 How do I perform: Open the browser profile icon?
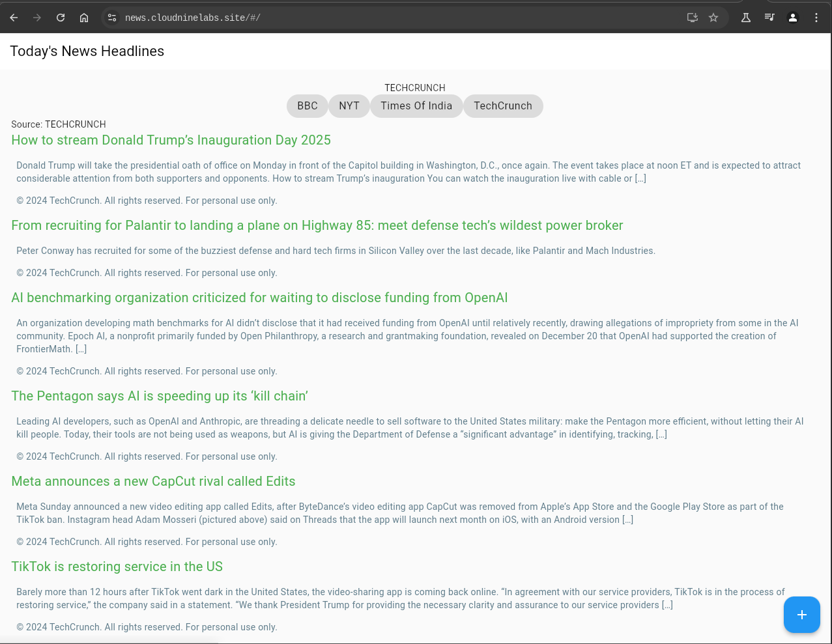(793, 18)
